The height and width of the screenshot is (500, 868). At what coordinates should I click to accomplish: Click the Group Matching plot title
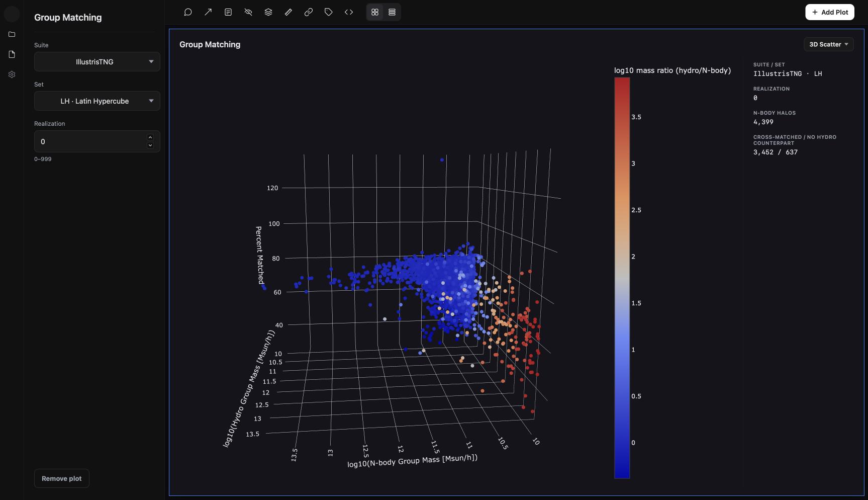(x=210, y=44)
